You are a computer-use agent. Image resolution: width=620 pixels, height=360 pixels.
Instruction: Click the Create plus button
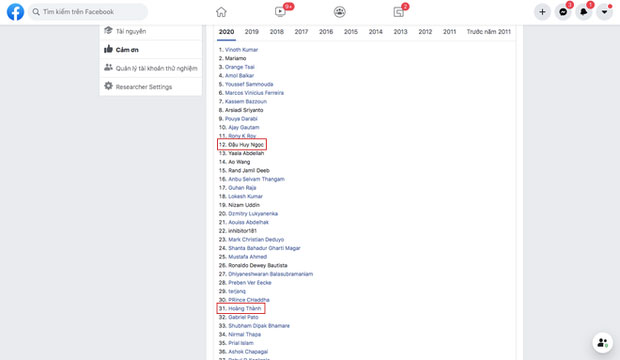(x=542, y=12)
